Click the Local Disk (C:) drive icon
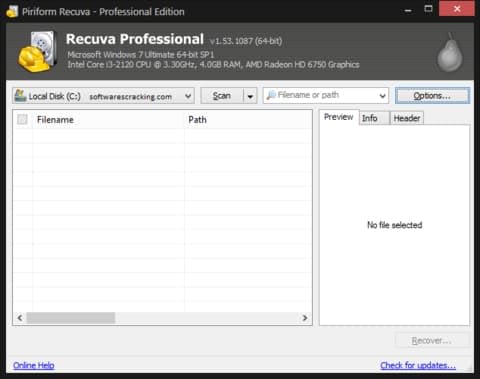The width and height of the screenshot is (480, 379). [20, 96]
